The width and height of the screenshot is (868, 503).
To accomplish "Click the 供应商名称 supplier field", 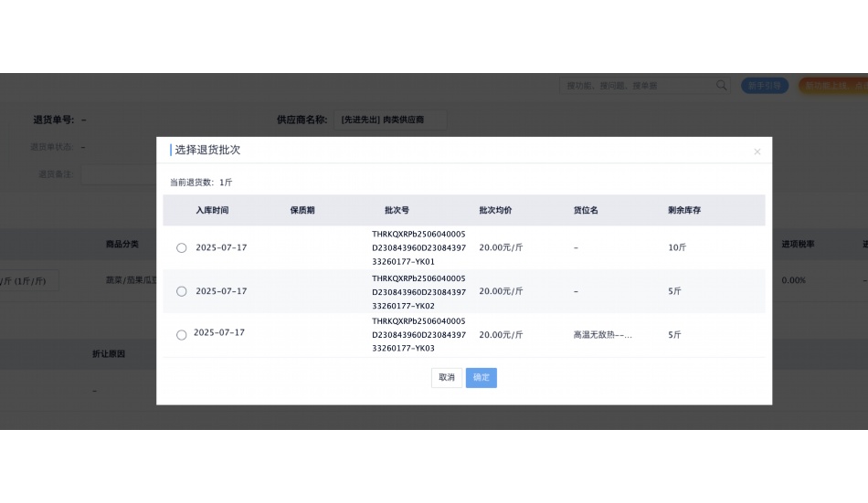I will 390,120.
